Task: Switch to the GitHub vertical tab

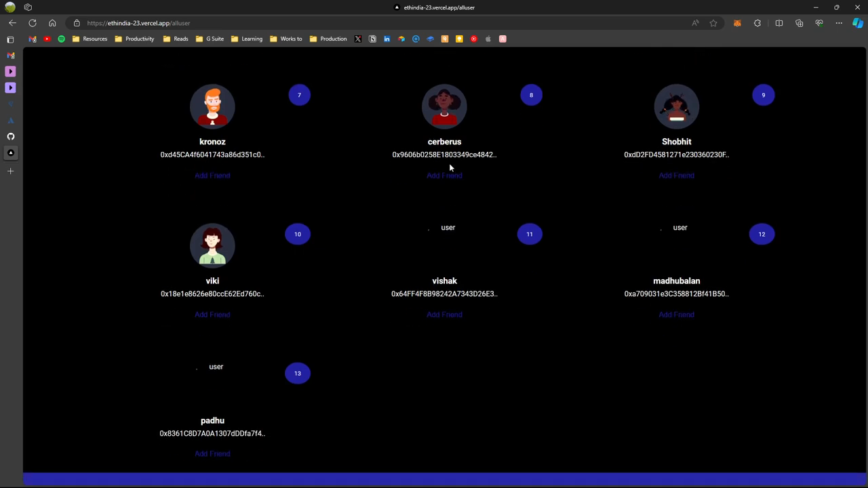Action: (x=10, y=136)
